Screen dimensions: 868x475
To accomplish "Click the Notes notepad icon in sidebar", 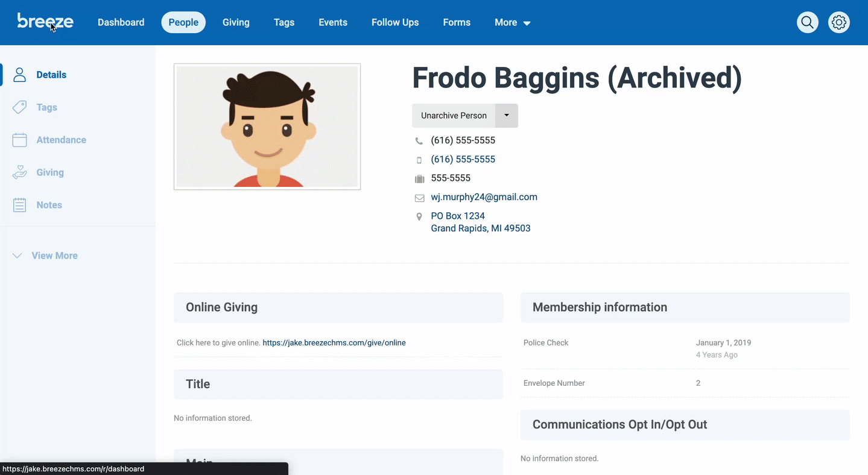I will tap(20, 205).
